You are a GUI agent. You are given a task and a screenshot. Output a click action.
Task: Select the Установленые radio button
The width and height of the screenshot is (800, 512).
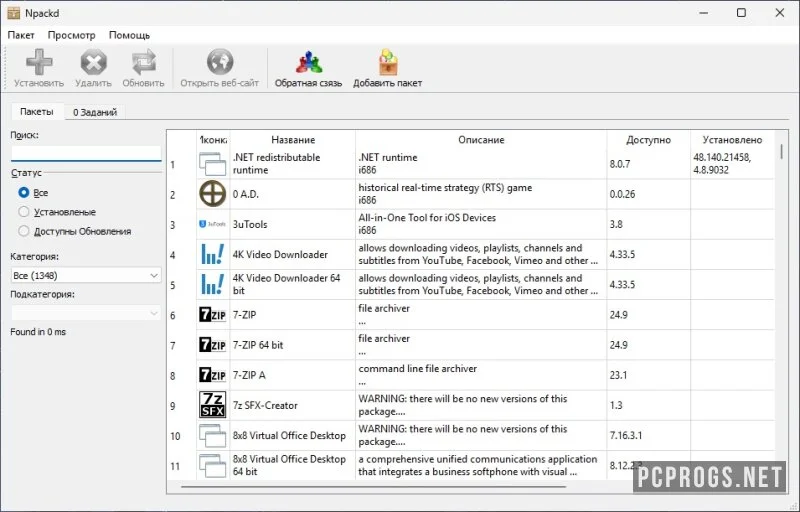tap(23, 212)
